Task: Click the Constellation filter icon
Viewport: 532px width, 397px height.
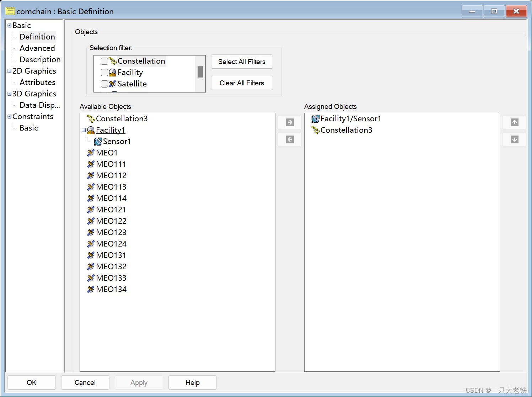Action: pos(113,61)
